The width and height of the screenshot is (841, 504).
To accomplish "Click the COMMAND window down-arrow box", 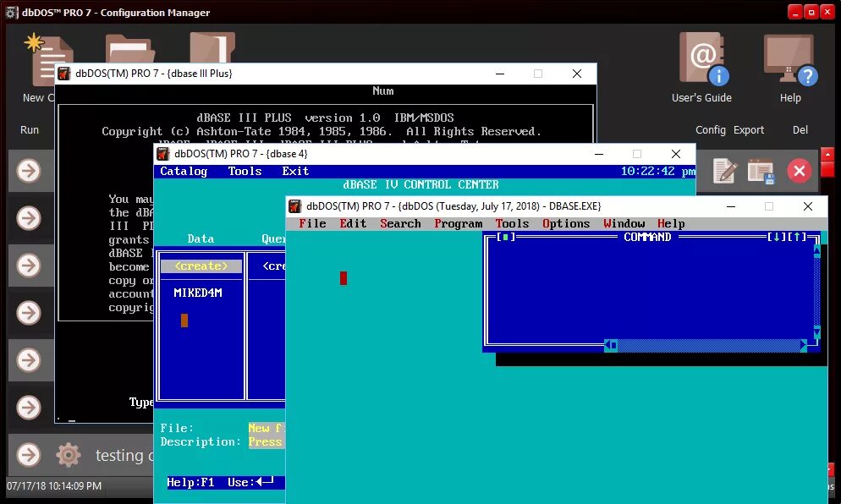I will click(x=776, y=237).
